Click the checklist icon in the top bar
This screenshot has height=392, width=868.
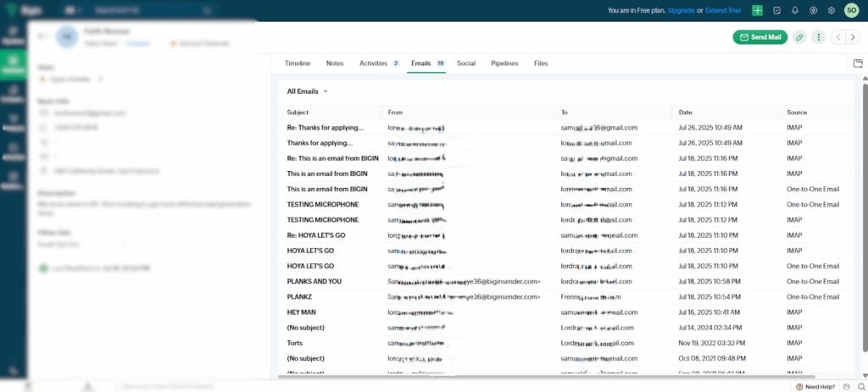pyautogui.click(x=776, y=11)
